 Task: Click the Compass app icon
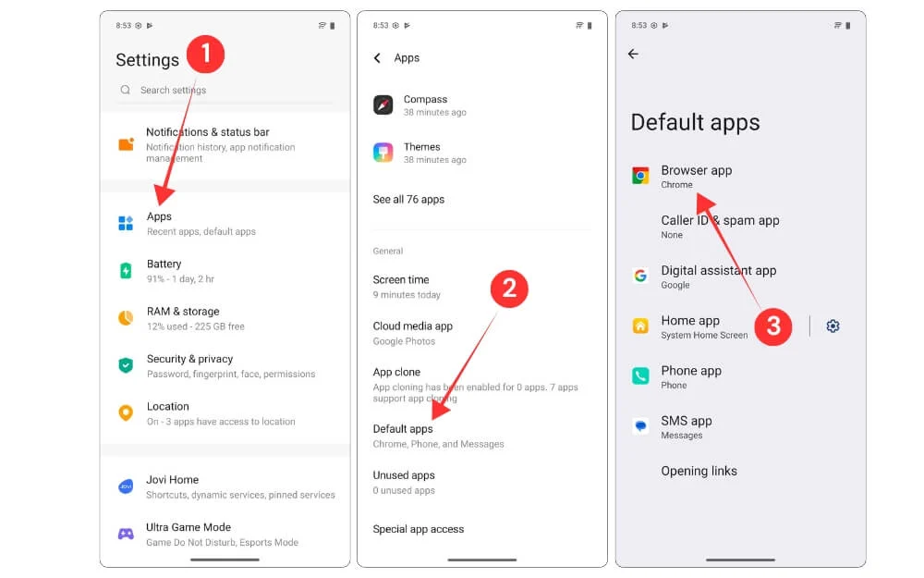coord(383,105)
